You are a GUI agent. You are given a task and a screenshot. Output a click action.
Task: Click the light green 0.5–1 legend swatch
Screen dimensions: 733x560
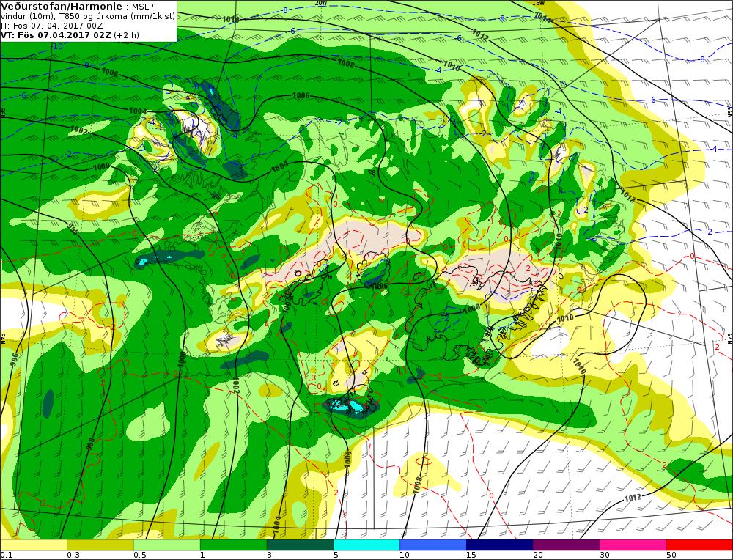[x=167, y=545]
